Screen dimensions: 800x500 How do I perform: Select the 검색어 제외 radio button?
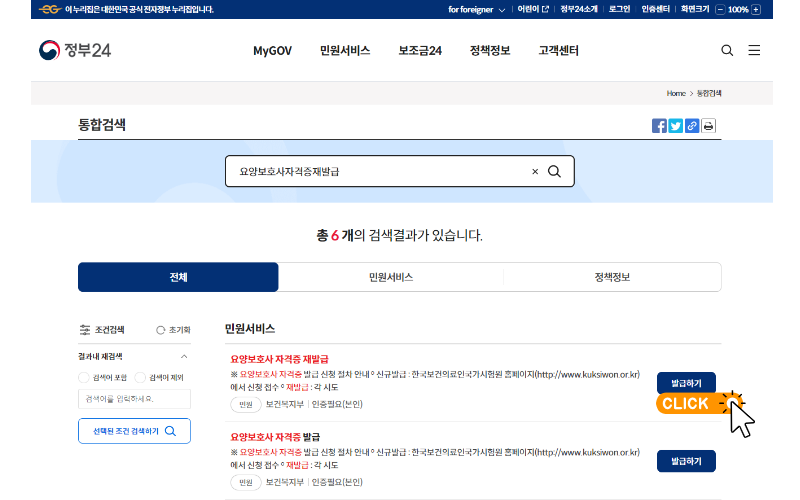pos(140,378)
